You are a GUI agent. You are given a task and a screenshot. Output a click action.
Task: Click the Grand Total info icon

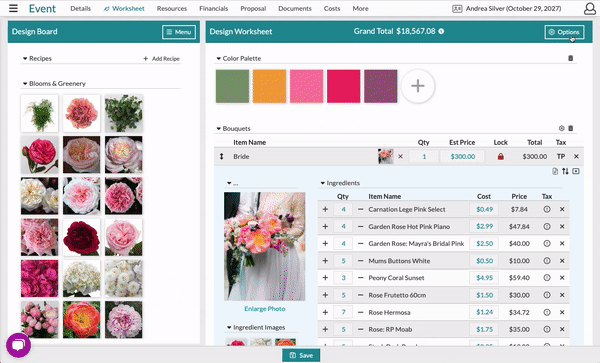441,31
